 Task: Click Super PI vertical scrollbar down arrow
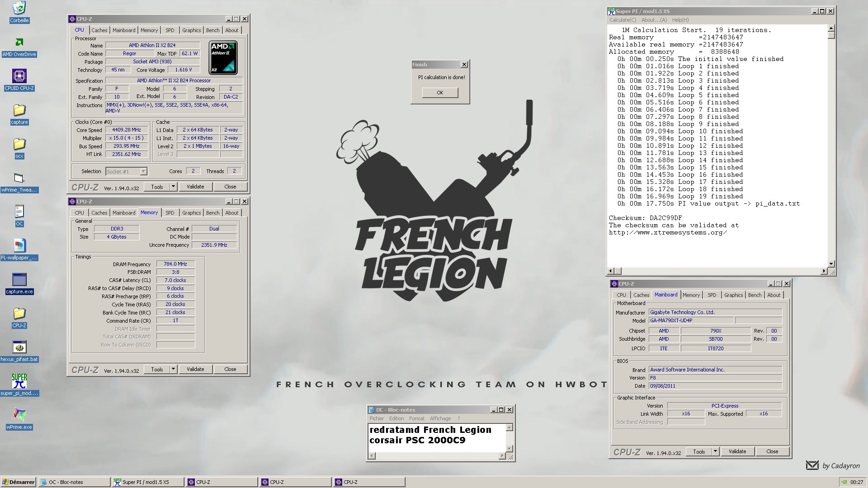point(831,263)
